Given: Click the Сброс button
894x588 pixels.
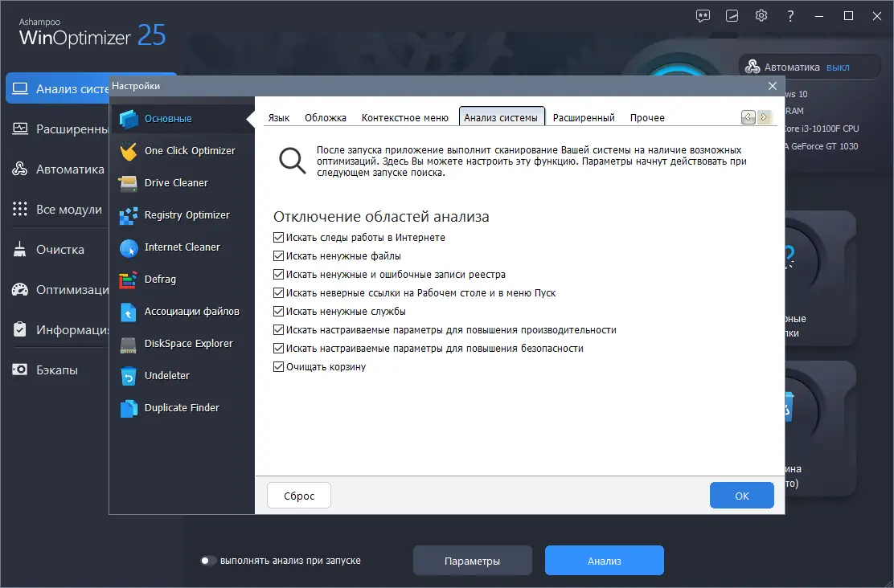Looking at the screenshot, I should click(299, 496).
